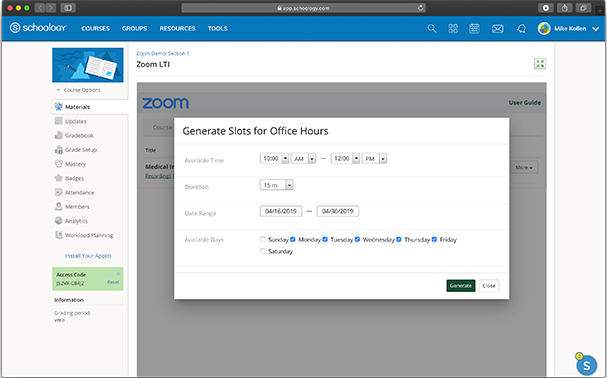
Task: Click the browser forward arrow
Action: pyautogui.click(x=51, y=8)
